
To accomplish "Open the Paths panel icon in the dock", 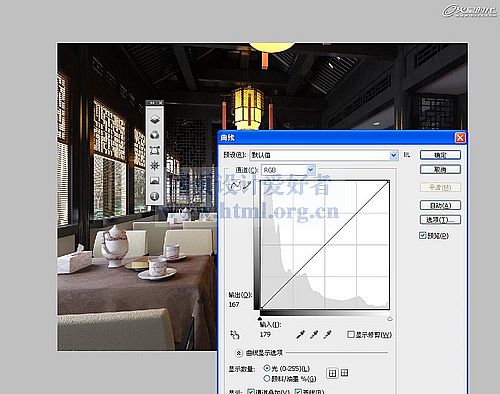I will (x=154, y=150).
